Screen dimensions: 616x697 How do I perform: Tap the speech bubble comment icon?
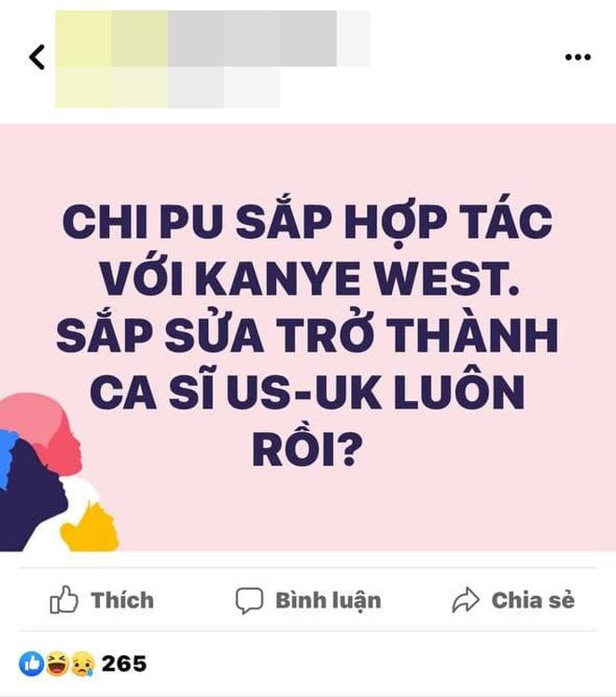pyautogui.click(x=249, y=601)
